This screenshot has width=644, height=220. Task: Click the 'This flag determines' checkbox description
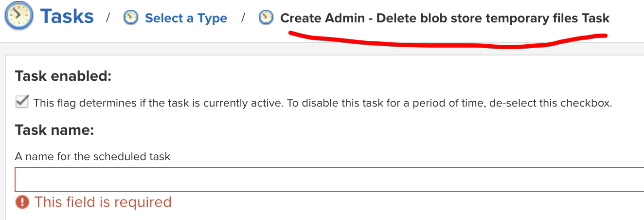[x=322, y=103]
